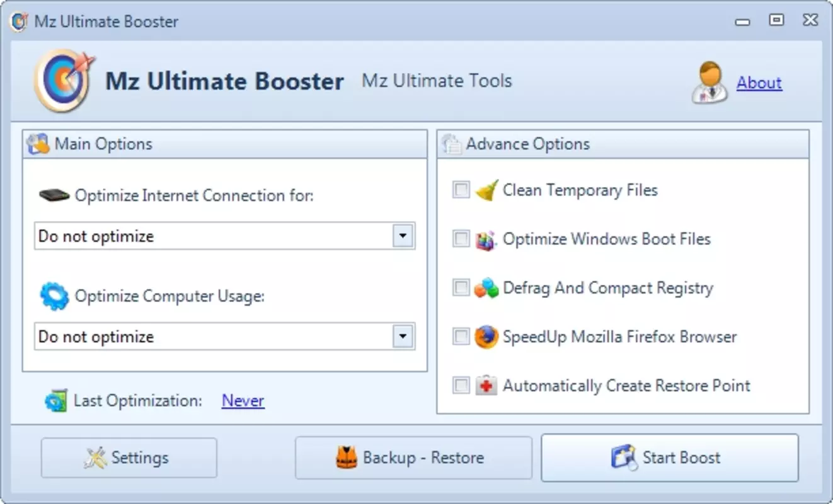
Task: Select the Mz Ultimate Tools text
Action: [x=437, y=81]
